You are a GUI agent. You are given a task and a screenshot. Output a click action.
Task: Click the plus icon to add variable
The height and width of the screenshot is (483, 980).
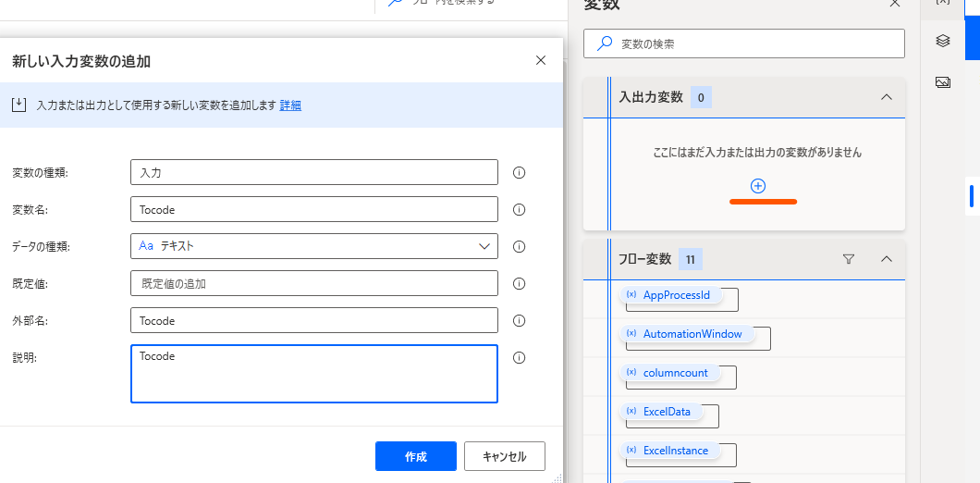pyautogui.click(x=758, y=186)
